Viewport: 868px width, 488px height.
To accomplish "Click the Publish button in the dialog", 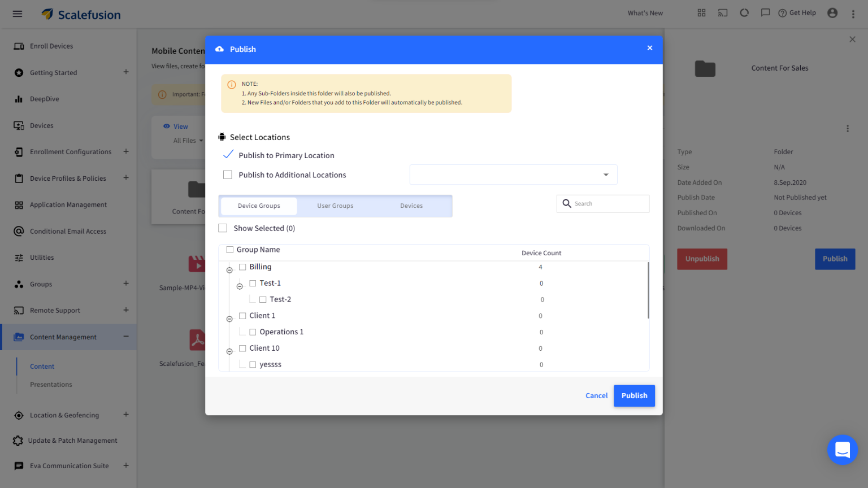I will tap(634, 395).
